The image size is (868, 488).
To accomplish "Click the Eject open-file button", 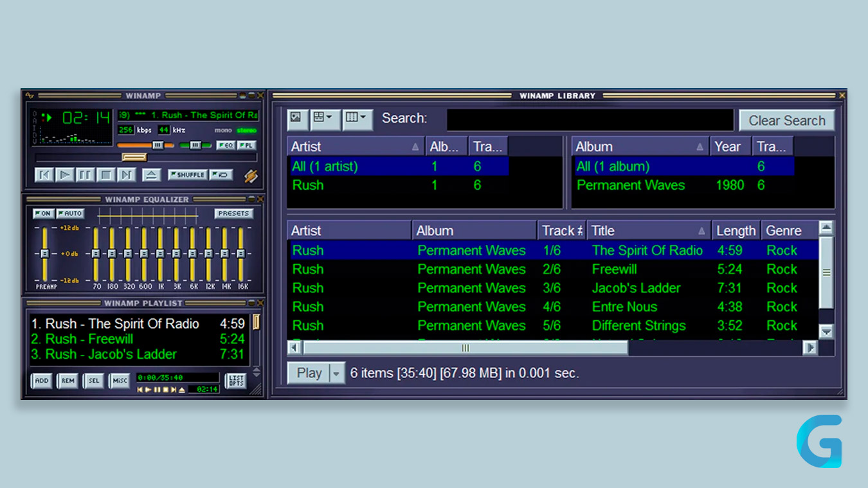I will [x=151, y=174].
